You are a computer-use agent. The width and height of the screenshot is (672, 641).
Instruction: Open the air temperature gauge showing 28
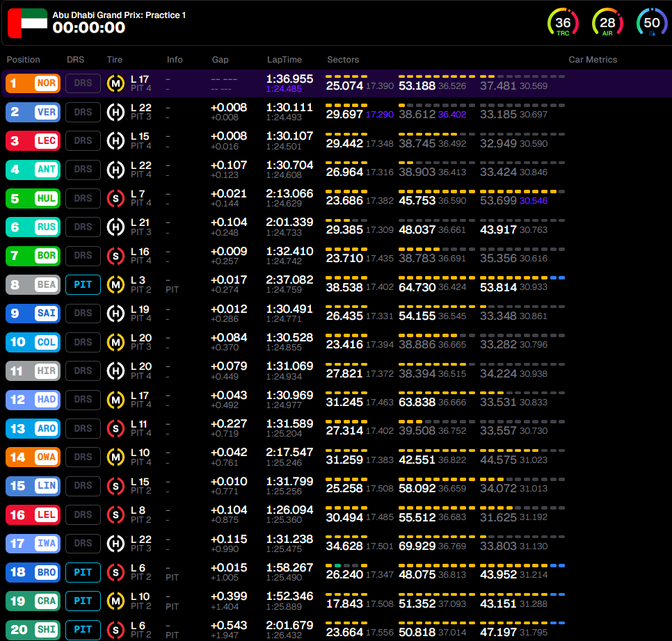[607, 23]
